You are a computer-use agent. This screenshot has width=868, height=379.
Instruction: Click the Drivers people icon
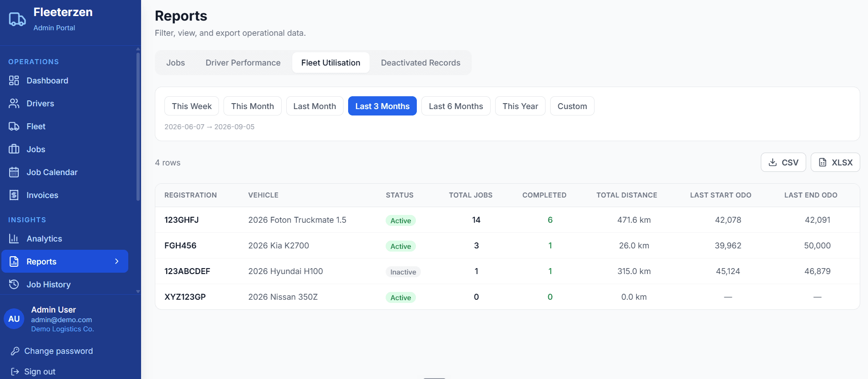coord(14,104)
